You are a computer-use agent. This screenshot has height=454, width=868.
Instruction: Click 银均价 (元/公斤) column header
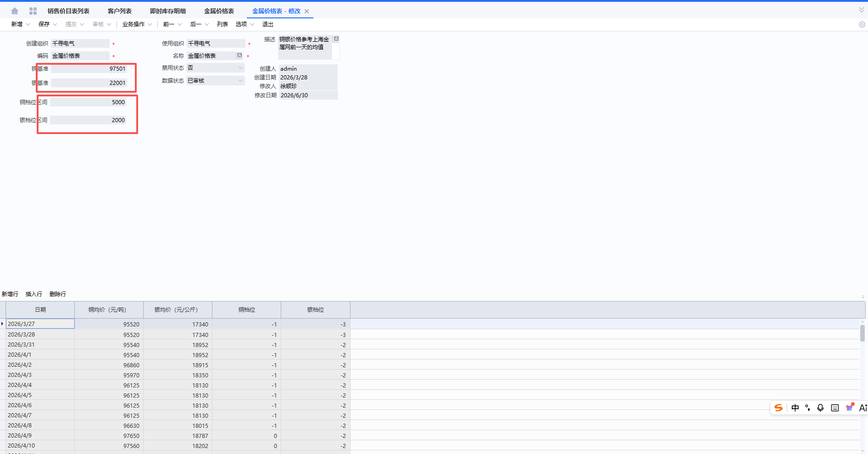pyautogui.click(x=178, y=310)
